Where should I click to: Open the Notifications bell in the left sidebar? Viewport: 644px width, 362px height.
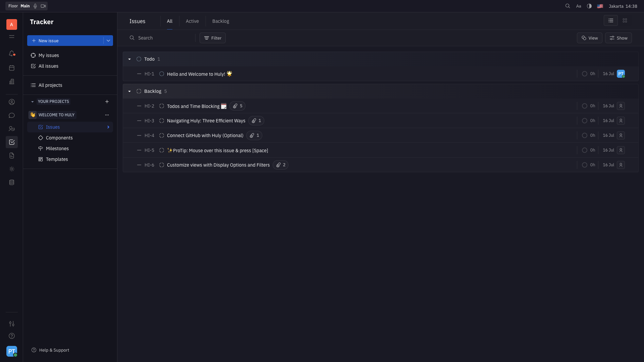tap(12, 53)
